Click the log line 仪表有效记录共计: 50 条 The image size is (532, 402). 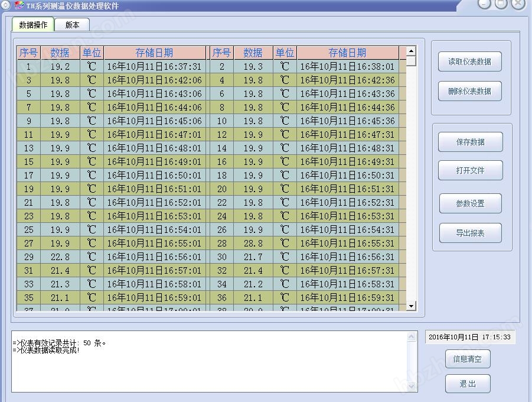point(59,343)
